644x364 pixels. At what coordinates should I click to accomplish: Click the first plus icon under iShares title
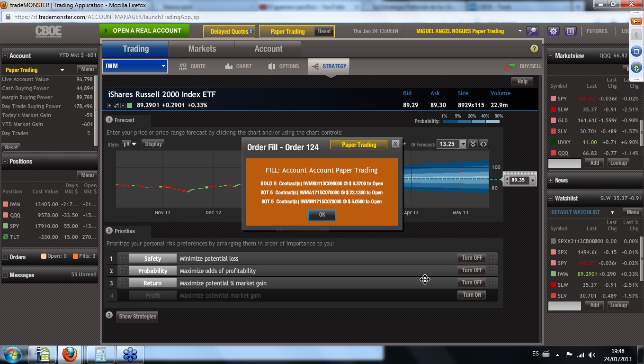tap(109, 105)
